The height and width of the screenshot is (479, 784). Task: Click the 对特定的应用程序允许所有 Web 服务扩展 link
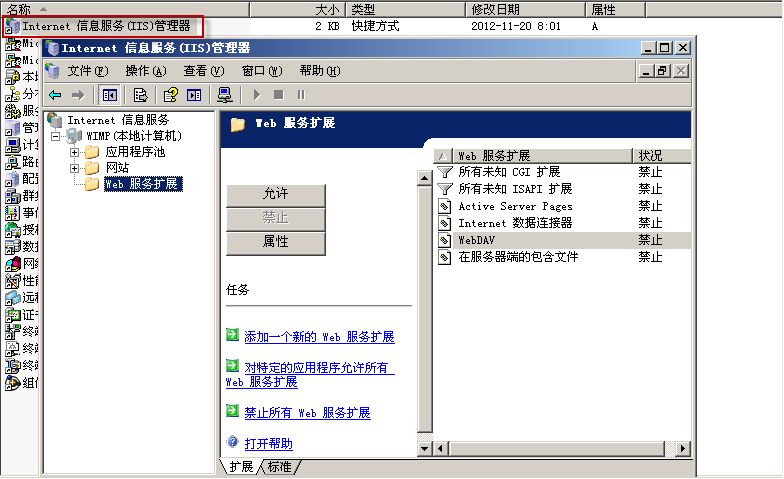(x=310, y=375)
